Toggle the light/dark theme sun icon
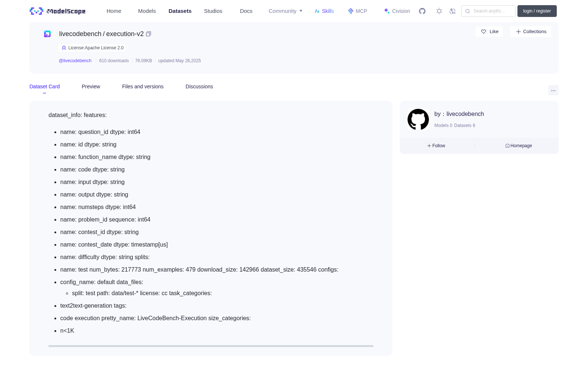 coord(439,11)
